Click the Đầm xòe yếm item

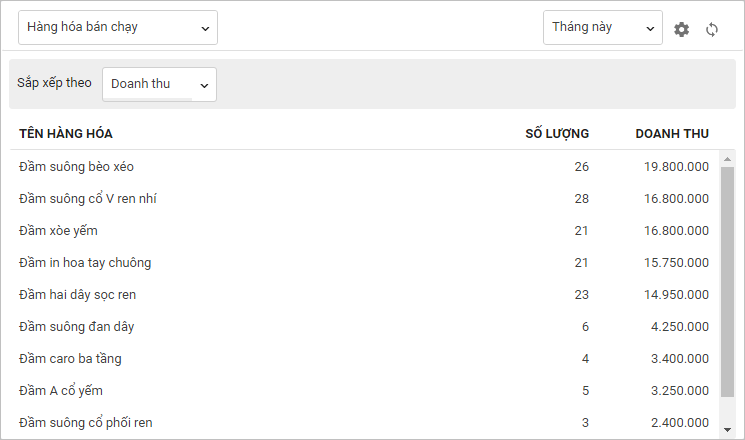point(58,231)
